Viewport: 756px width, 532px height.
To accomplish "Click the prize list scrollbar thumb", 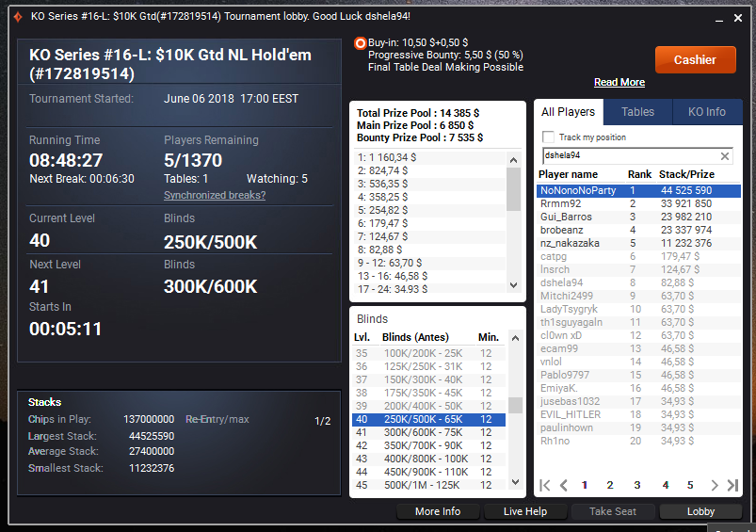I will pyautogui.click(x=513, y=189).
